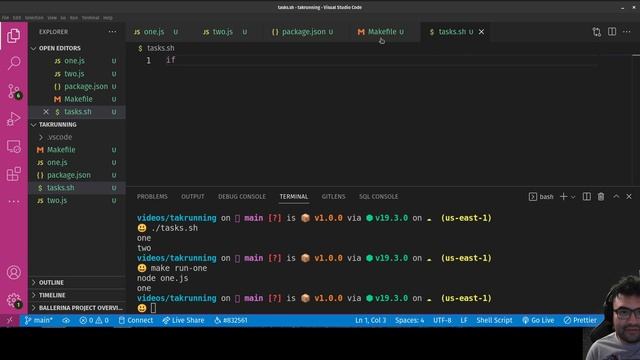Screen dimensions: 640x360
Task: Click the main branch indicator in status bar
Action: [x=38, y=320]
